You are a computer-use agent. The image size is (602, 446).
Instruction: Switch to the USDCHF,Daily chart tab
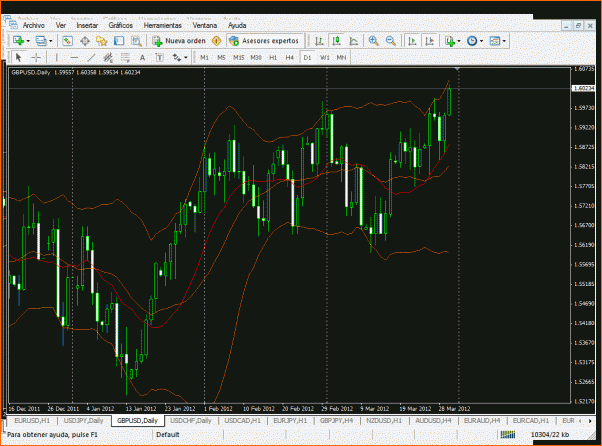[x=191, y=421]
